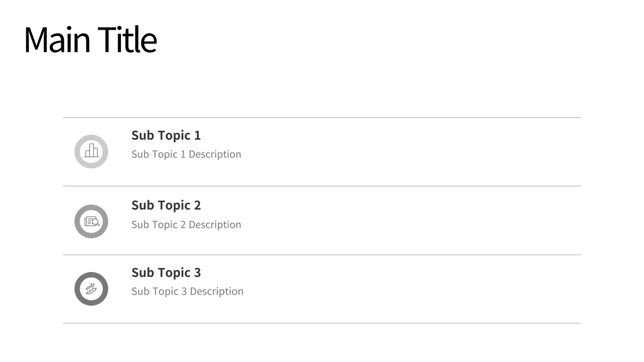Click the 'Sub Topic 1 Description' text
644x362 pixels.
point(186,154)
